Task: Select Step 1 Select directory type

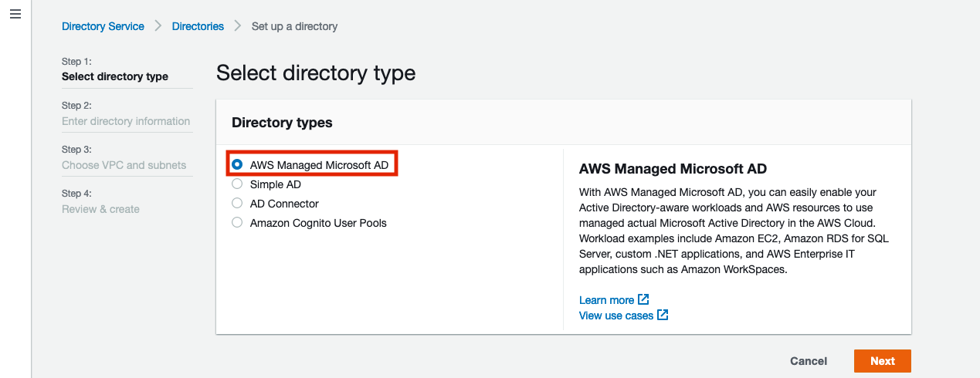Action: pos(115,76)
